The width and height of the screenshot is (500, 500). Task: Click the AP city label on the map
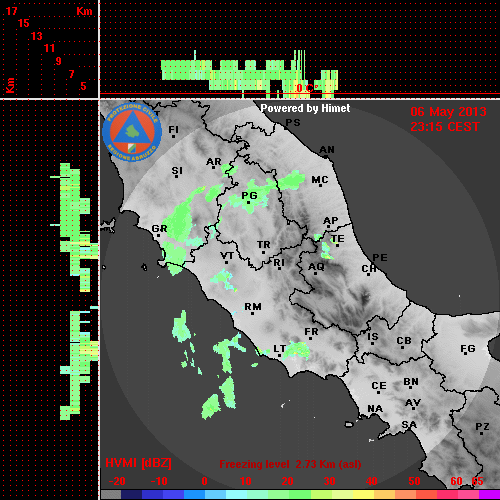pyautogui.click(x=331, y=220)
